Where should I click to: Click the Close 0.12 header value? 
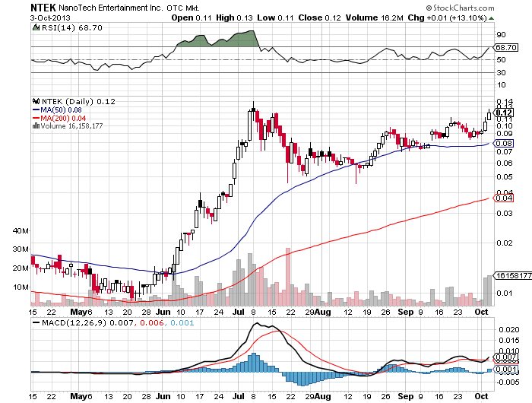tap(319, 18)
